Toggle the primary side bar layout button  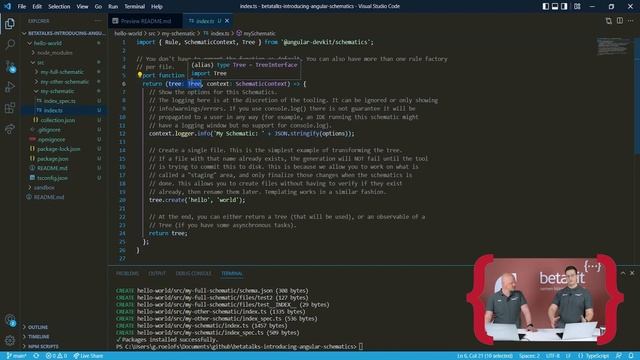546,7
